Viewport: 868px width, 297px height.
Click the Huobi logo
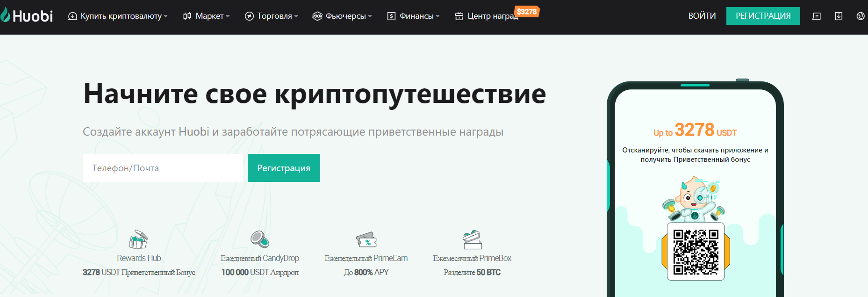tap(27, 15)
